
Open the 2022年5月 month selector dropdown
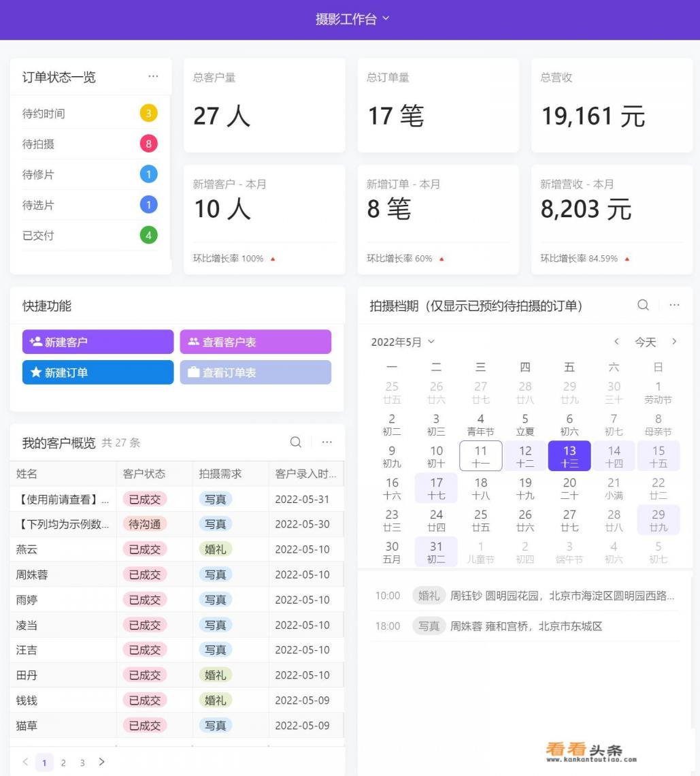(403, 342)
